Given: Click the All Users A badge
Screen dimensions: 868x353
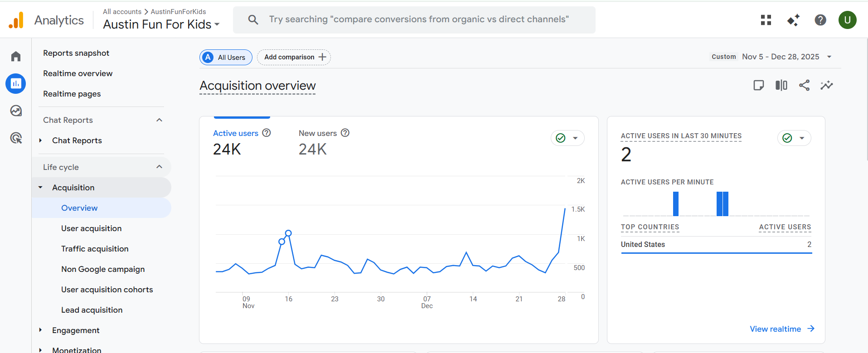Looking at the screenshot, I should click(208, 57).
